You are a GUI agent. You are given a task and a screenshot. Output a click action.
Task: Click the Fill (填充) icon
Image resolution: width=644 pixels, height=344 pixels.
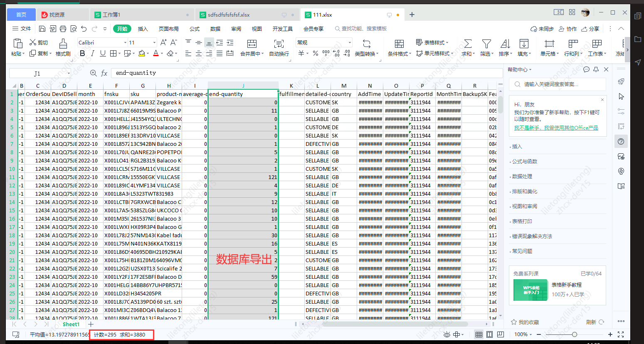(524, 44)
